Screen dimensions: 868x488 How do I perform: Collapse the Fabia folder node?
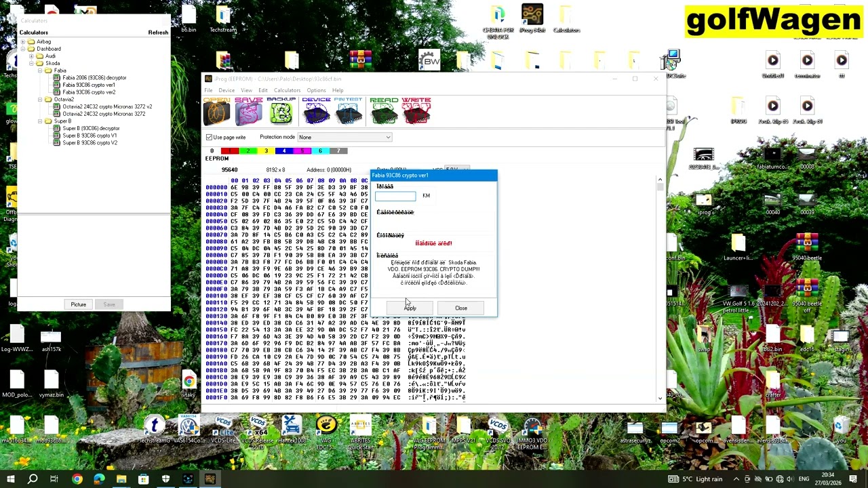39,70
